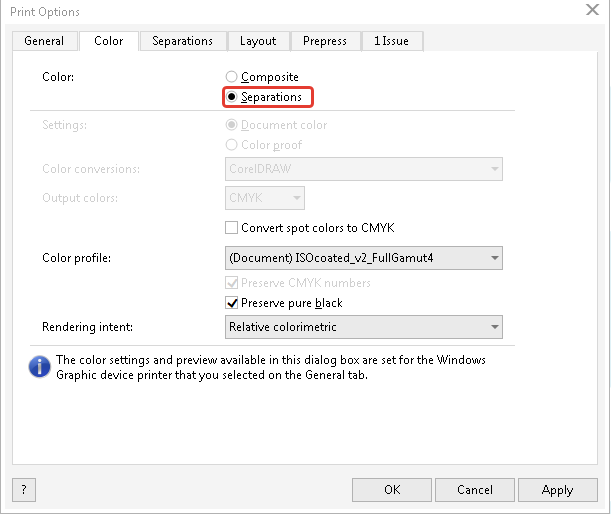Click Apply to save settings
Viewport: 611px width, 514px height.
[x=557, y=490]
